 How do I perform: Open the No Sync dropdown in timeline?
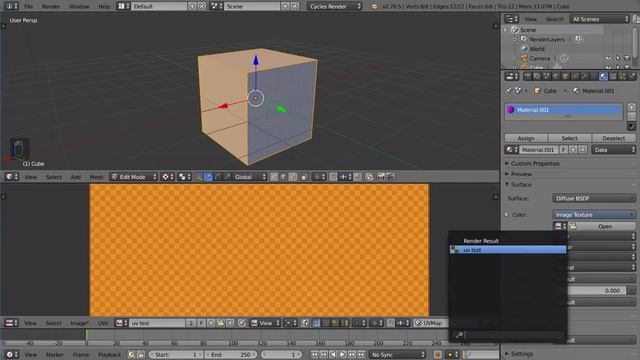[x=398, y=355]
